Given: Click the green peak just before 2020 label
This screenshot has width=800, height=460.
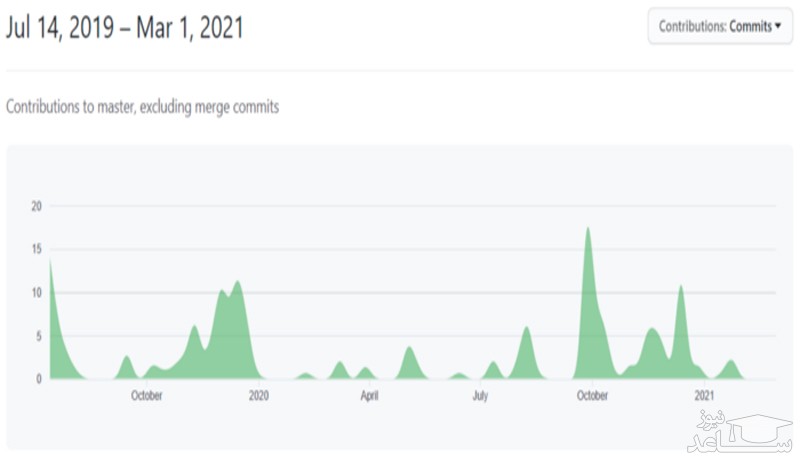Looking at the screenshot, I should pos(237,292).
